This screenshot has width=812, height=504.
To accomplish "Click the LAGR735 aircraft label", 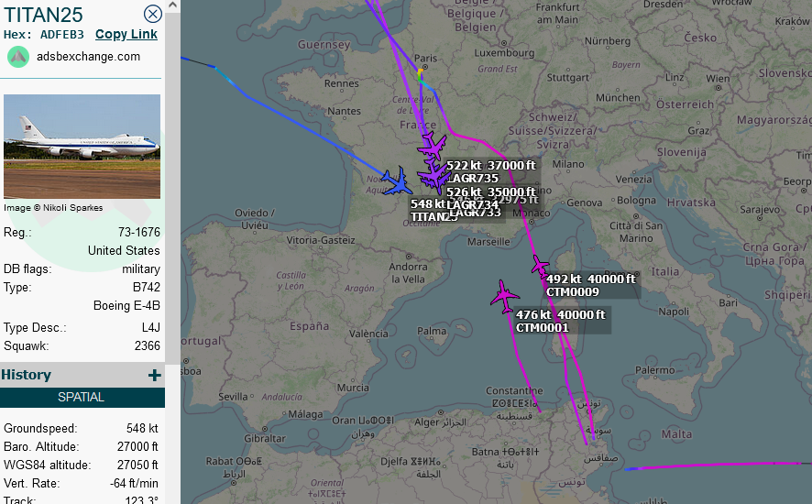I will pyautogui.click(x=473, y=179).
